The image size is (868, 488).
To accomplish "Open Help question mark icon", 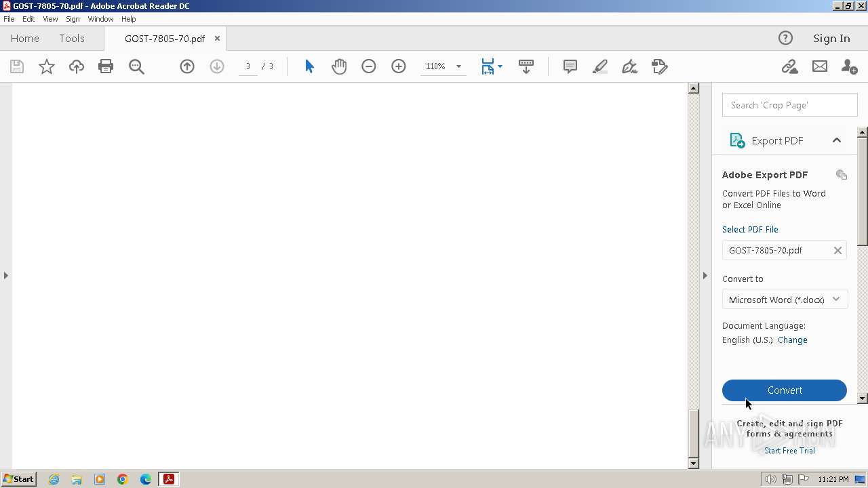I will coord(785,38).
